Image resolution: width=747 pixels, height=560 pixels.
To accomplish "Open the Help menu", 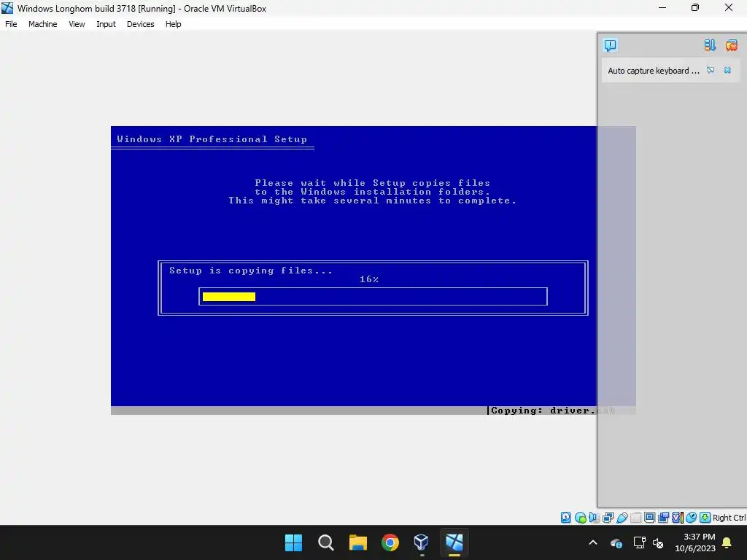I will click(174, 24).
